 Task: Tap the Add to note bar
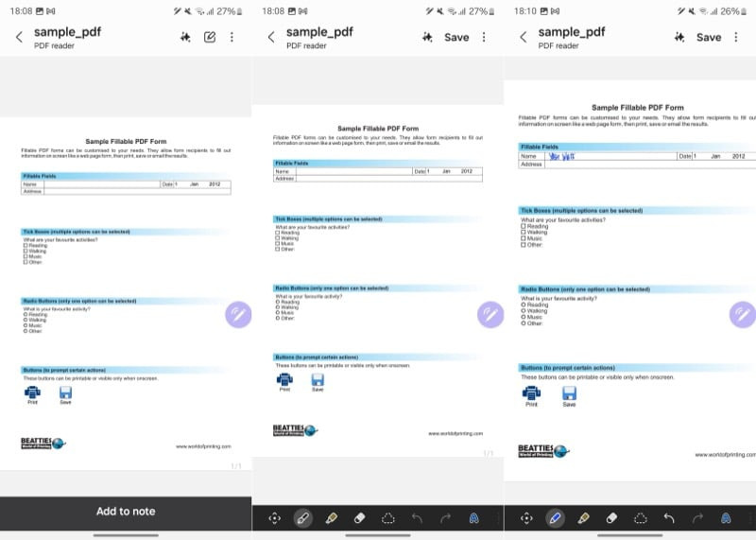[x=126, y=512]
